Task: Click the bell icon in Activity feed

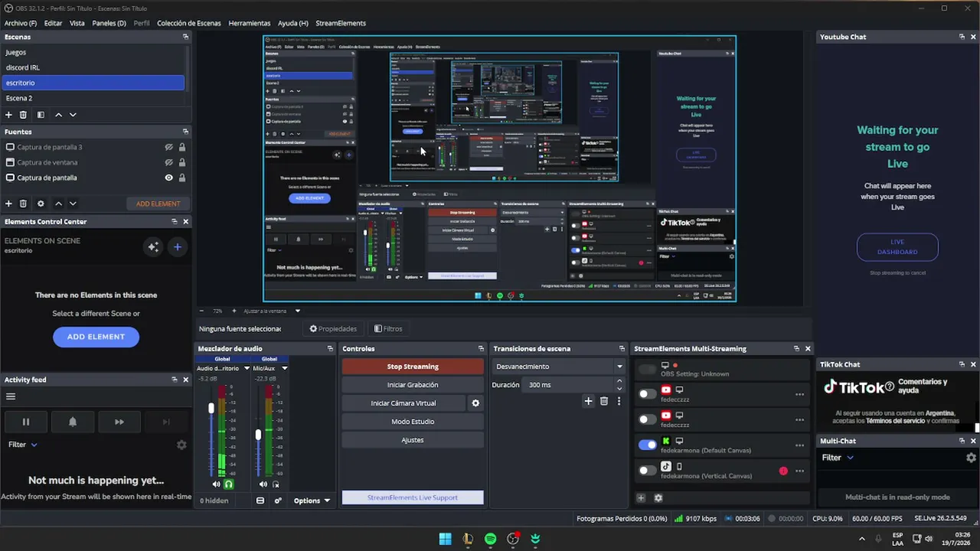Action: pos(73,422)
